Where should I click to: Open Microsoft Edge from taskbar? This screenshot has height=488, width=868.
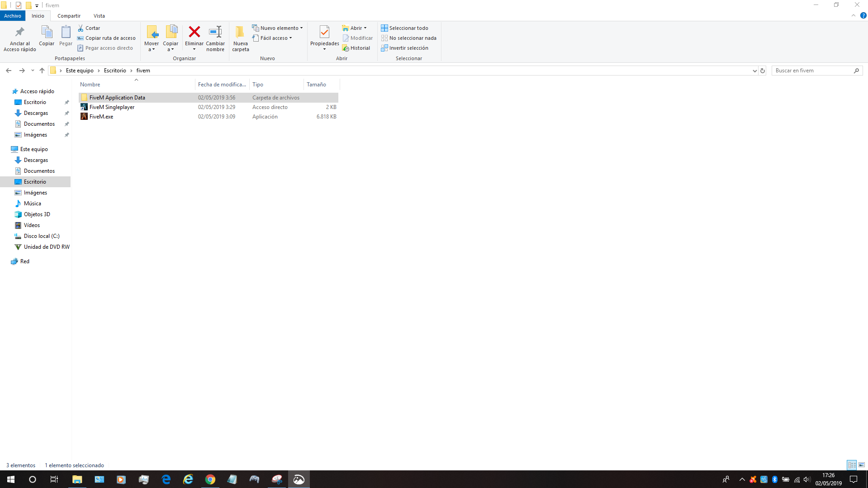(x=166, y=479)
